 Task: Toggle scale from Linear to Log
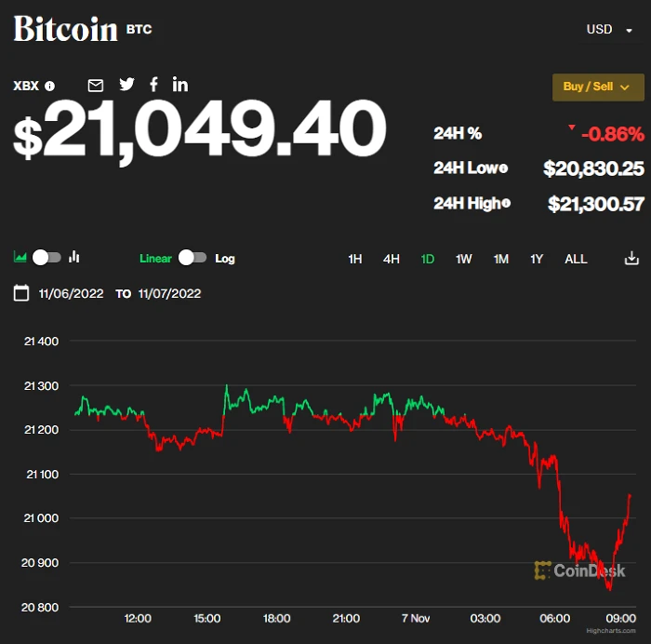(193, 258)
